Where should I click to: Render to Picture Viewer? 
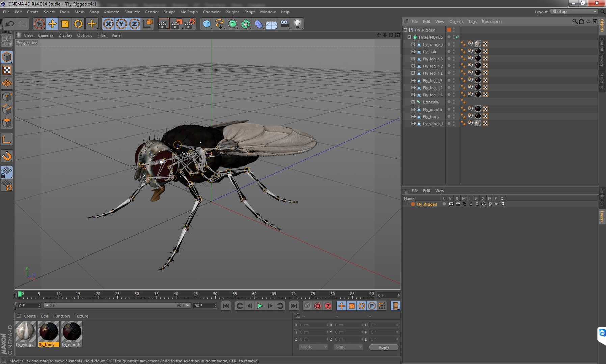pos(176,24)
